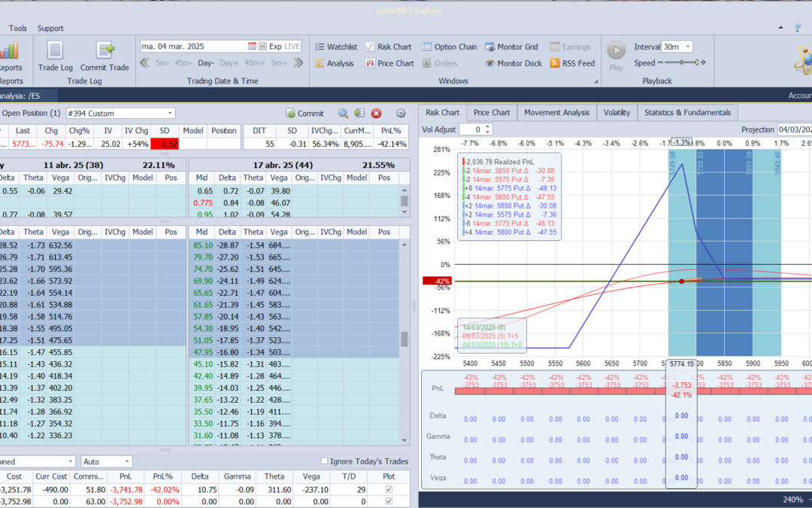Open the Watchlist window
The image size is (812, 508).
click(336, 47)
